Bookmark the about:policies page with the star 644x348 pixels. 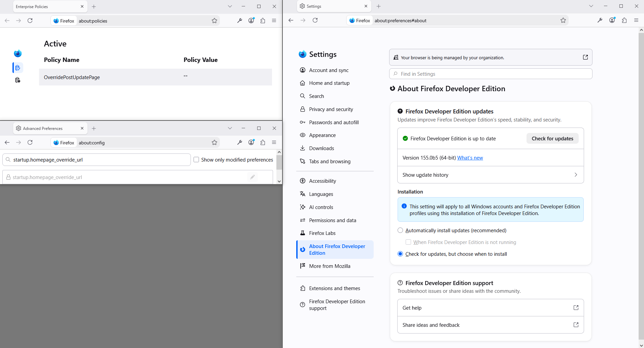[214, 21]
